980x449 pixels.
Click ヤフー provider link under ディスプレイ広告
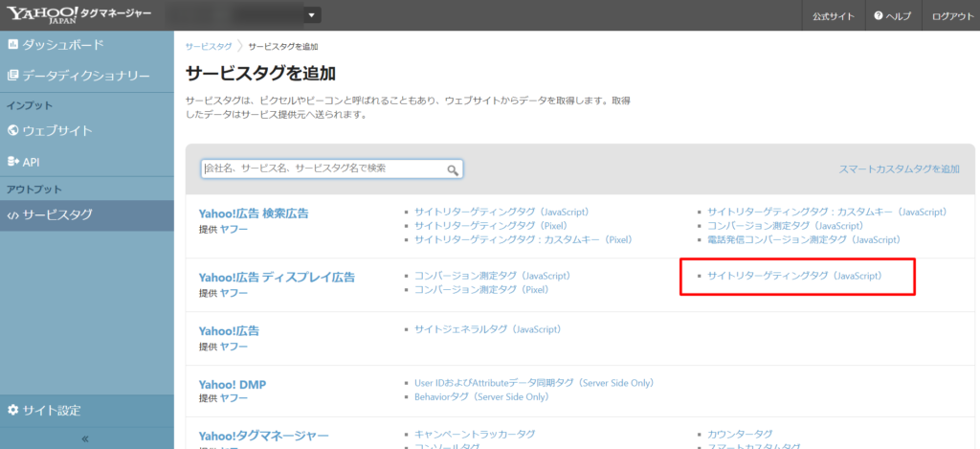(x=234, y=293)
